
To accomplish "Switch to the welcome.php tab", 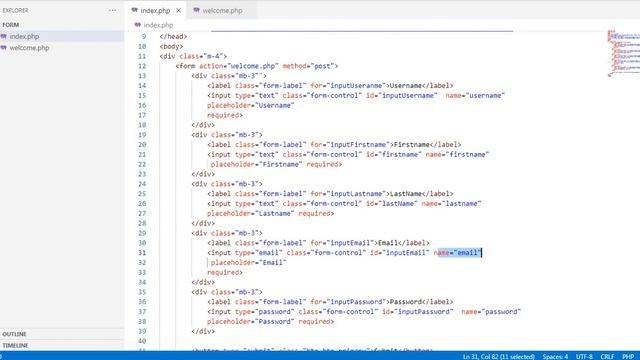I will coord(222,11).
